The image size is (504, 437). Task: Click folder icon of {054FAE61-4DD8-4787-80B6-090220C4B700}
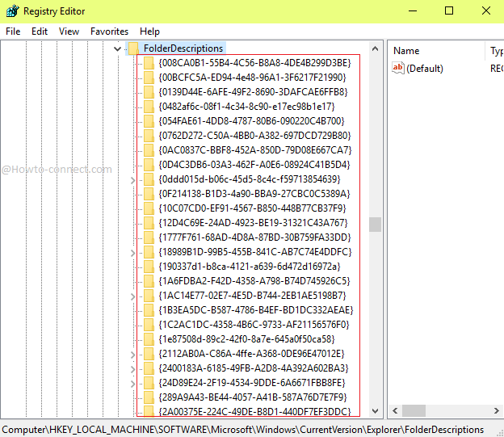click(149, 121)
